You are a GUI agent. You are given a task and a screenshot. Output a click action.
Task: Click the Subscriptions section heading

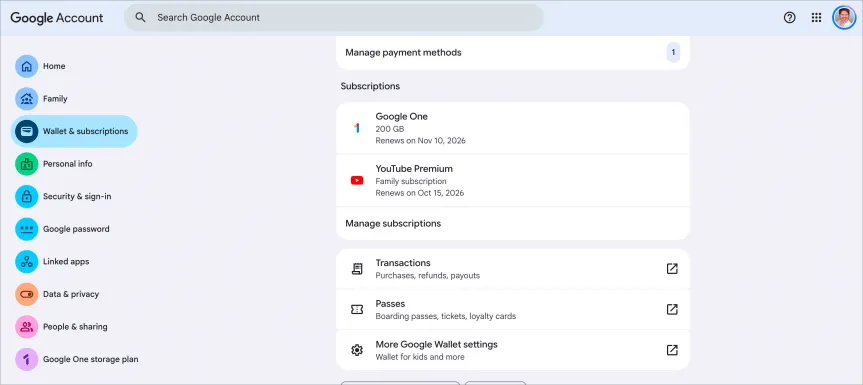pos(370,86)
